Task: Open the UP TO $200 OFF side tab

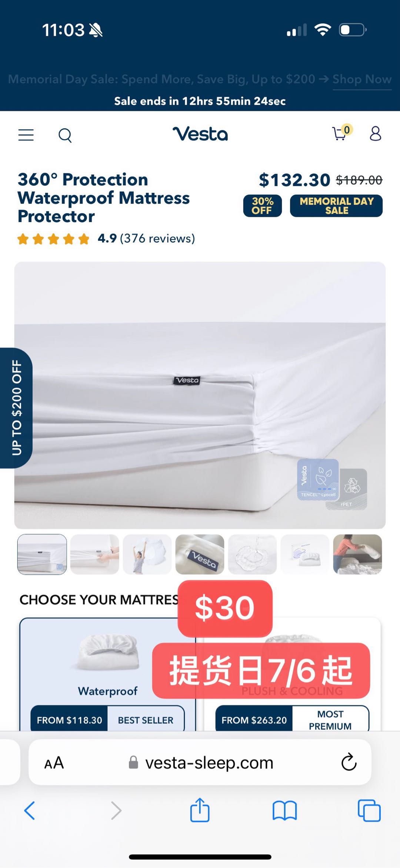Action: pyautogui.click(x=16, y=408)
